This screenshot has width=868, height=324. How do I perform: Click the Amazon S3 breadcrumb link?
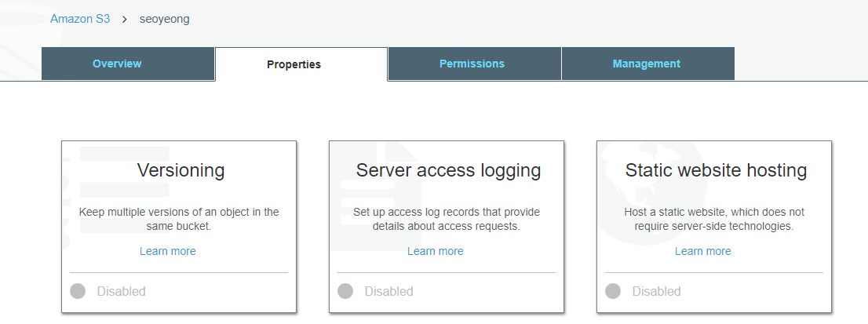(82, 19)
